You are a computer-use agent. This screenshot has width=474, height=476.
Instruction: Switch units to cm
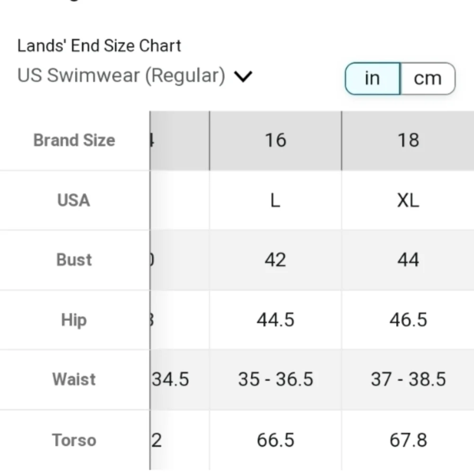pos(428,79)
